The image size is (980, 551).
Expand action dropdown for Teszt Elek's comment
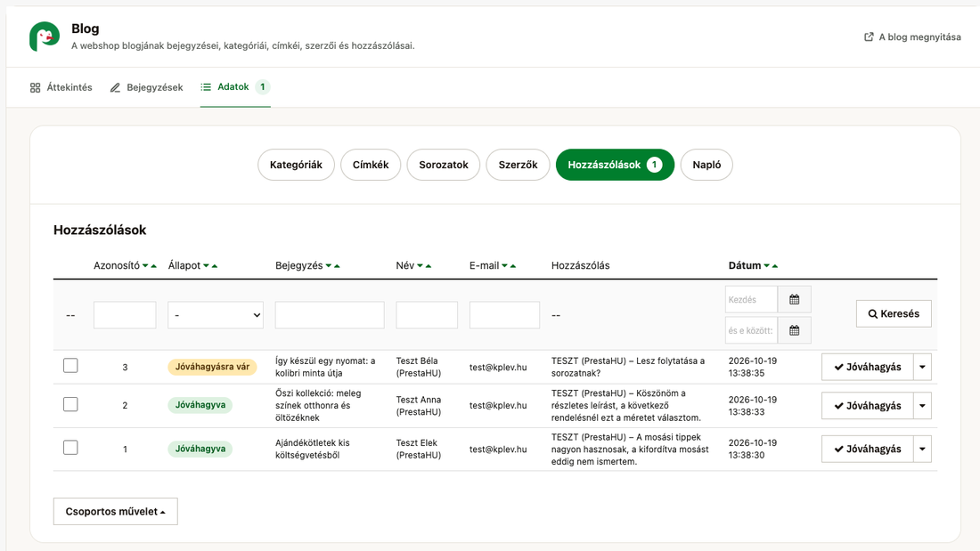tap(922, 449)
